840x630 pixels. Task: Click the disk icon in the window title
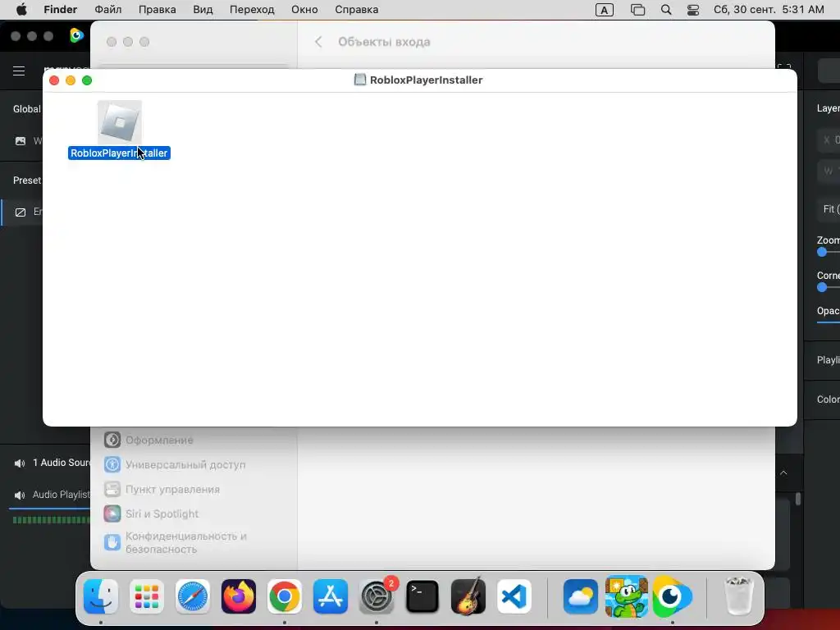pos(360,80)
